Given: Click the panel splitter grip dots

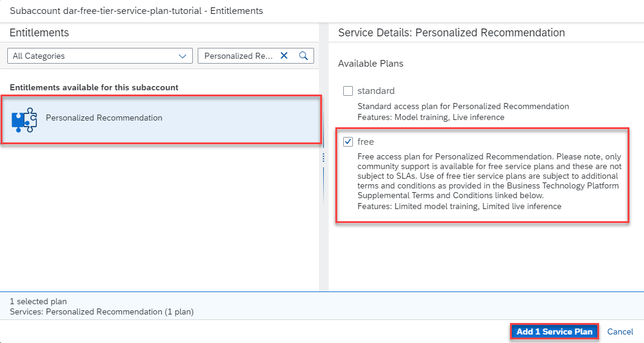Looking at the screenshot, I should (324, 158).
